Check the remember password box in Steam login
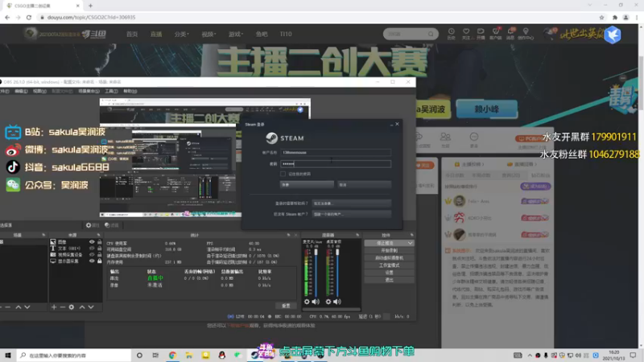This screenshot has height=362, width=644. point(283,174)
